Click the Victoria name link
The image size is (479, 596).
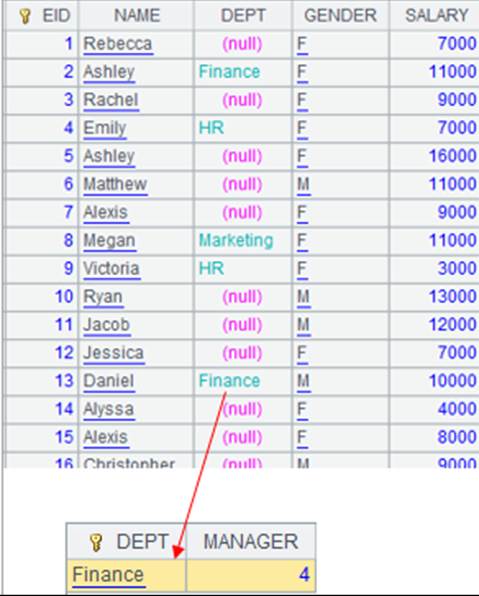pyautogui.click(x=111, y=269)
